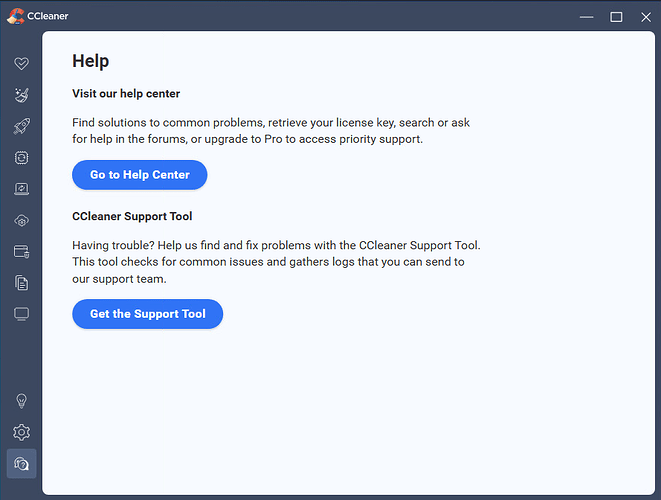Select the monitor icon in the sidebar
This screenshot has width=661, height=500.
pyautogui.click(x=21, y=314)
